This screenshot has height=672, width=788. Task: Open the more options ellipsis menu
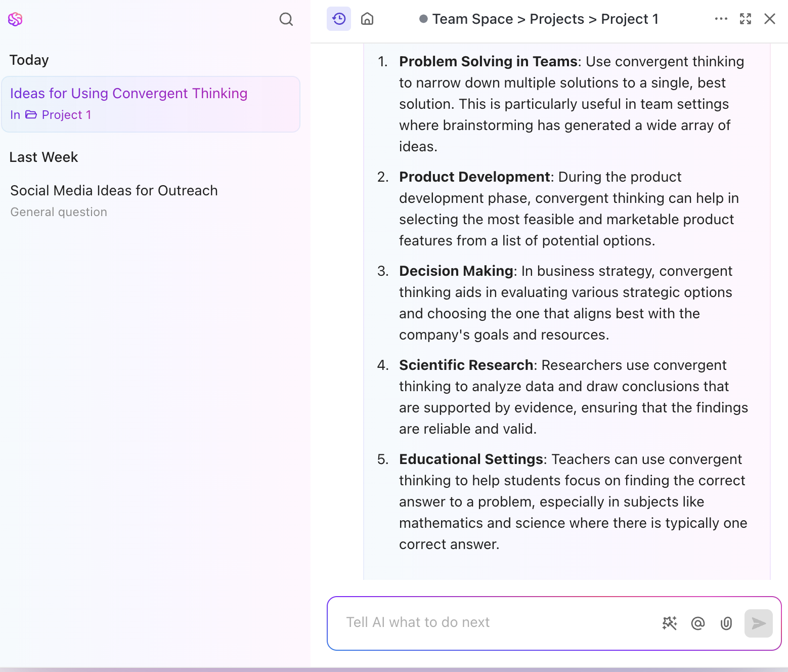coord(720,19)
